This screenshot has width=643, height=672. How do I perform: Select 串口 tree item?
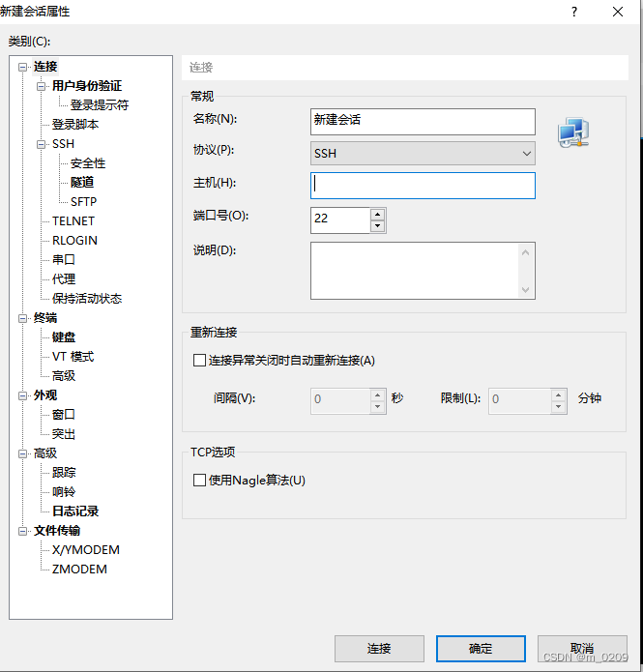click(x=64, y=259)
